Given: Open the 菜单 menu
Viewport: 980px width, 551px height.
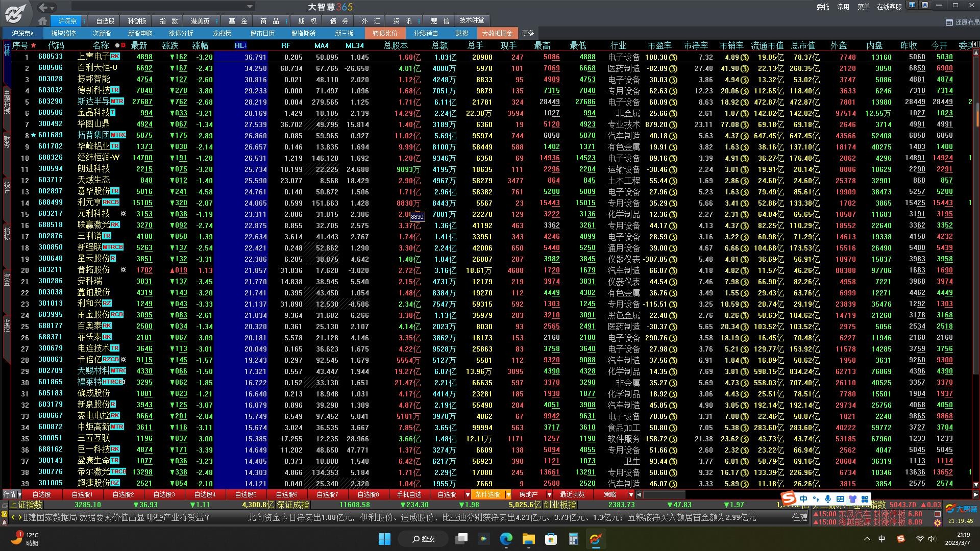Looking at the screenshot, I should [864, 7].
